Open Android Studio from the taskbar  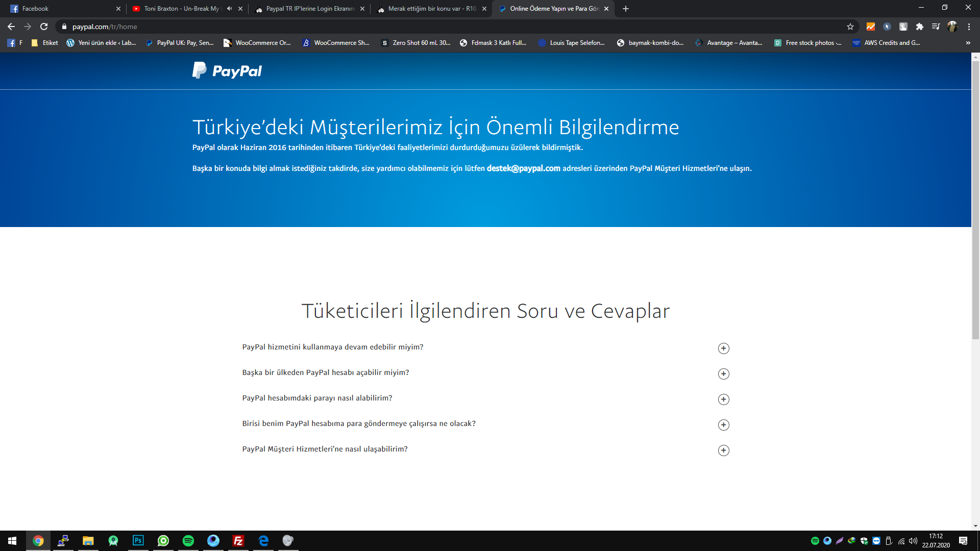[x=113, y=540]
